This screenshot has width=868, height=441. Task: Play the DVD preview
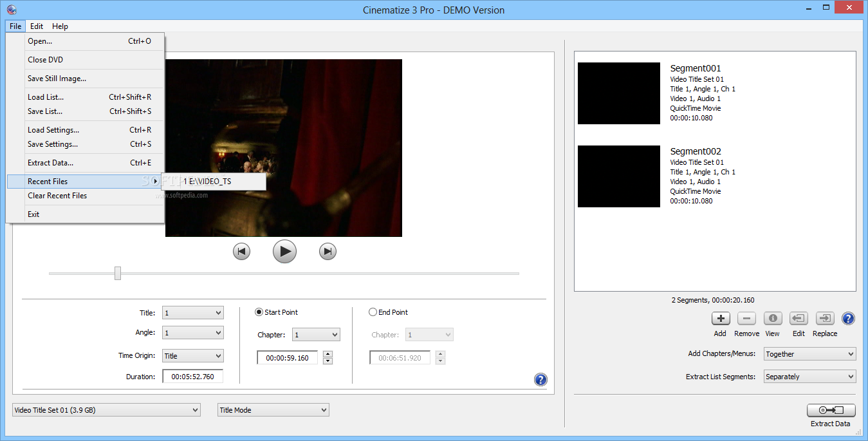(284, 251)
